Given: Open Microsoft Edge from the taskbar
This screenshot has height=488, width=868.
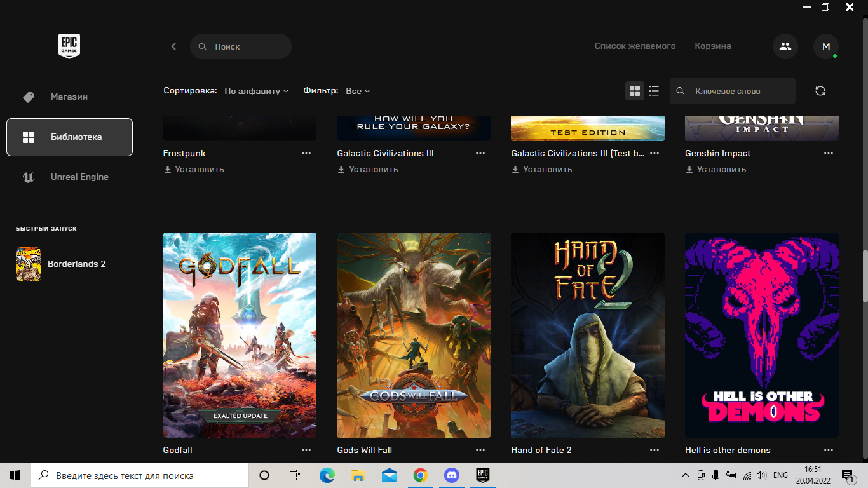Looking at the screenshot, I should tap(327, 475).
